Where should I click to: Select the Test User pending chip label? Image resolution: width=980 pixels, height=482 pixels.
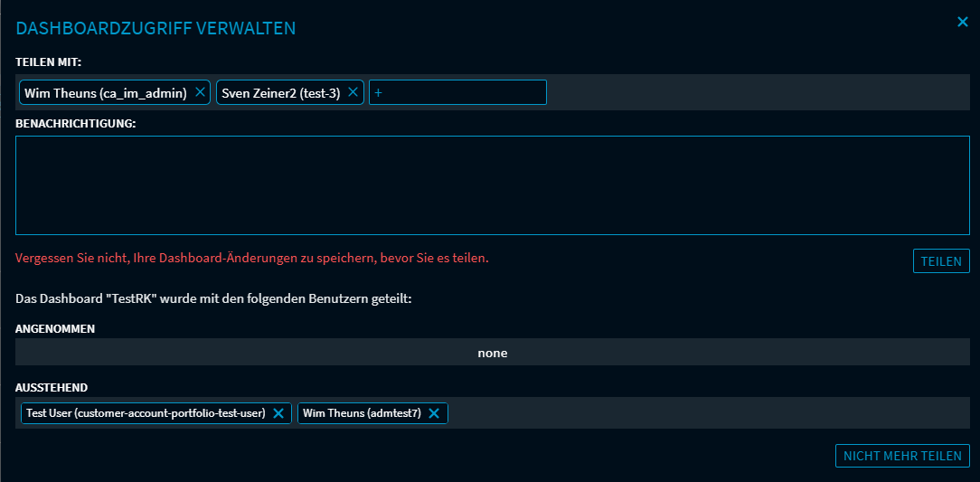(x=145, y=413)
